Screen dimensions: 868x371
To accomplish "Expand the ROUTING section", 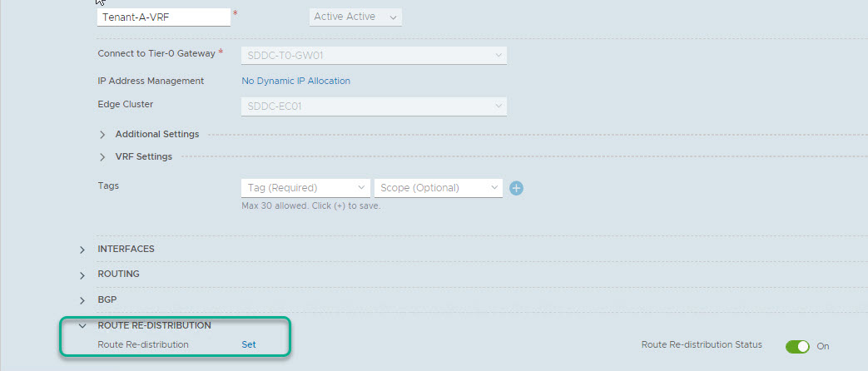I will click(x=82, y=275).
